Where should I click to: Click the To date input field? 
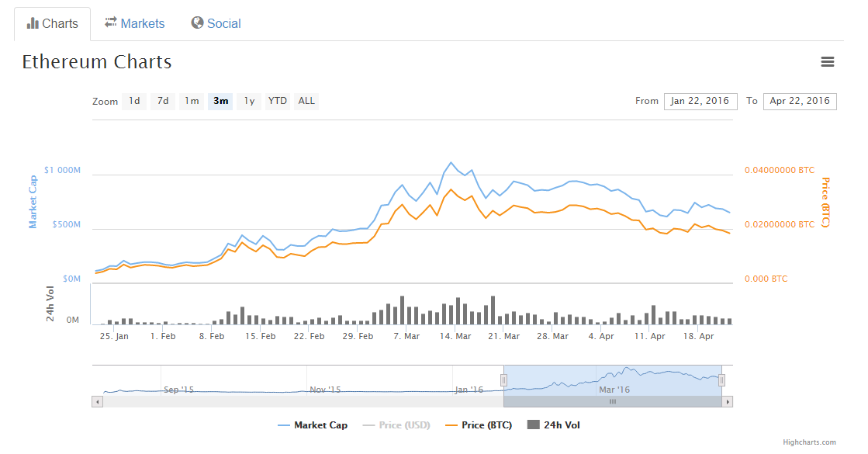[x=800, y=101]
